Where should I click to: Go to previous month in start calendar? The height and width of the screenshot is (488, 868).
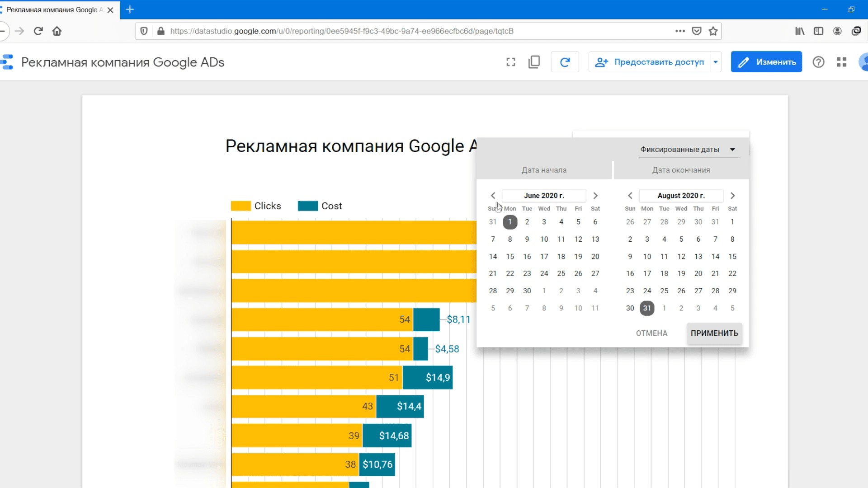pos(493,195)
